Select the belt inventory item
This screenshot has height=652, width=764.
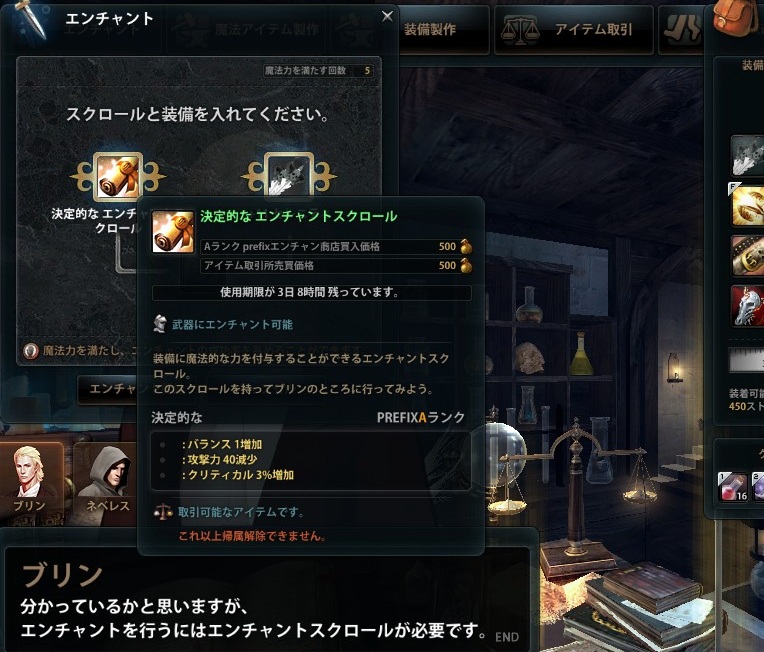pos(748,255)
